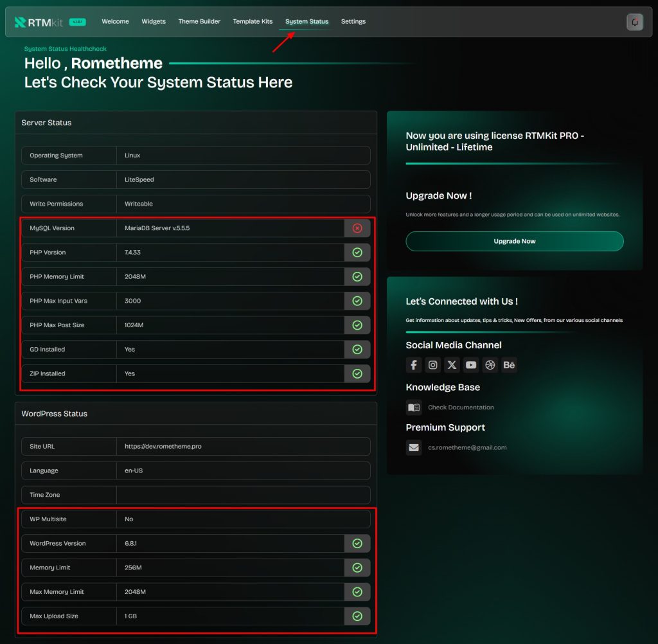Click the RTMKit logo
Screen dimensions: 658x644
39,22
